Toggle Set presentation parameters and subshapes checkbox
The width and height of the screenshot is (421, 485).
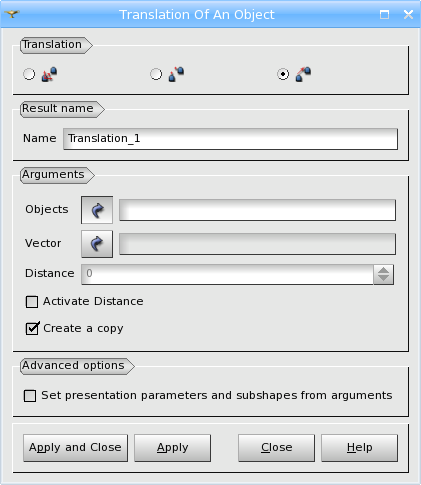(30, 396)
